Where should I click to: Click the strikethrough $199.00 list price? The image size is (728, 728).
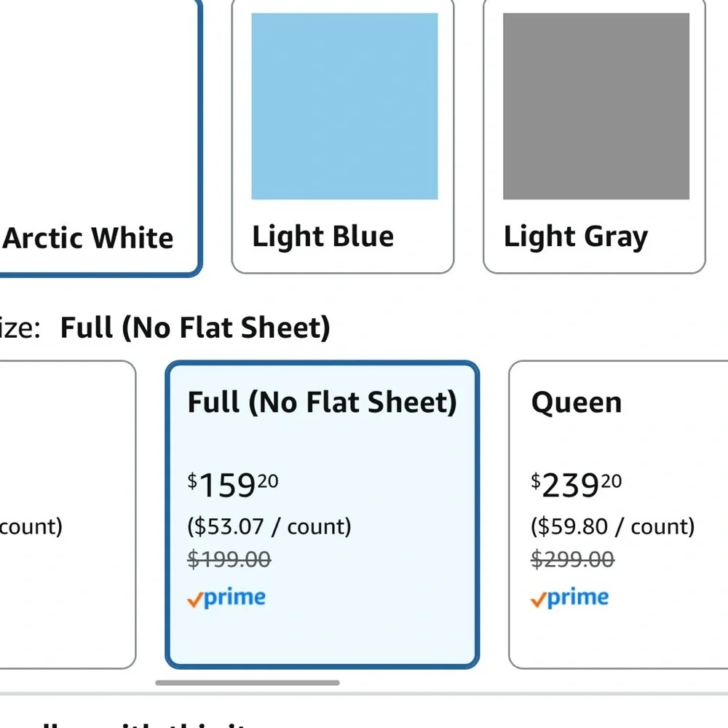tap(229, 559)
